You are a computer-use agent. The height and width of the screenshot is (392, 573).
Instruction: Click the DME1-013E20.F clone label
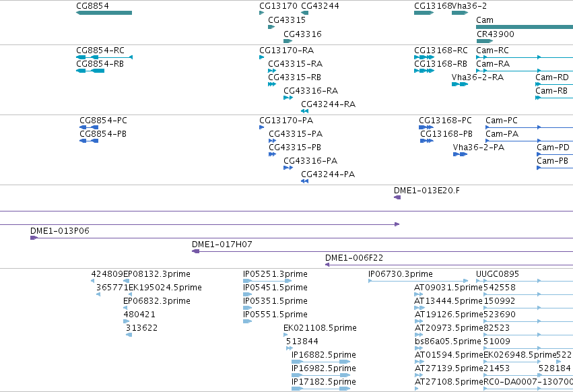pyautogui.click(x=427, y=191)
